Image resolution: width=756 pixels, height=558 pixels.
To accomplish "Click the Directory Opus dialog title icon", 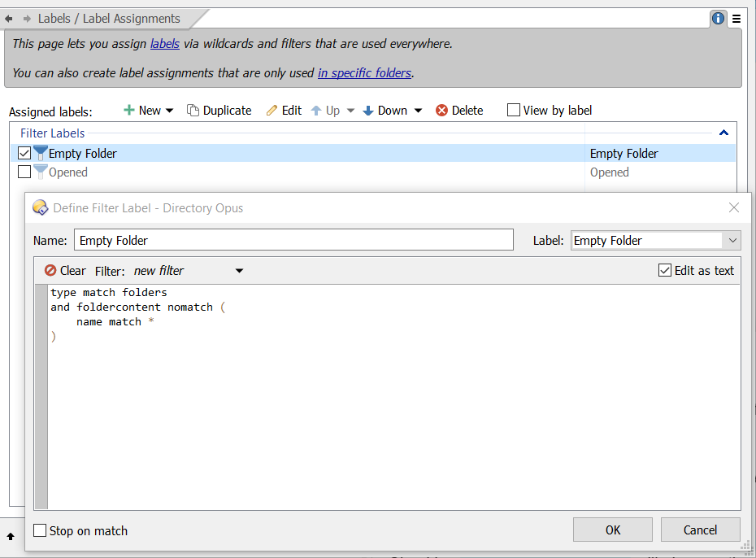I will click(x=40, y=208).
